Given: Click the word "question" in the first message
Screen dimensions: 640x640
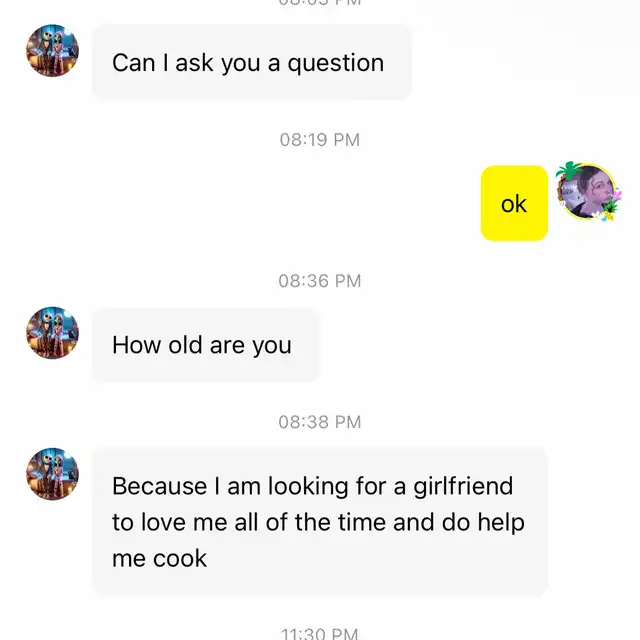Looking at the screenshot, I should (336, 64).
